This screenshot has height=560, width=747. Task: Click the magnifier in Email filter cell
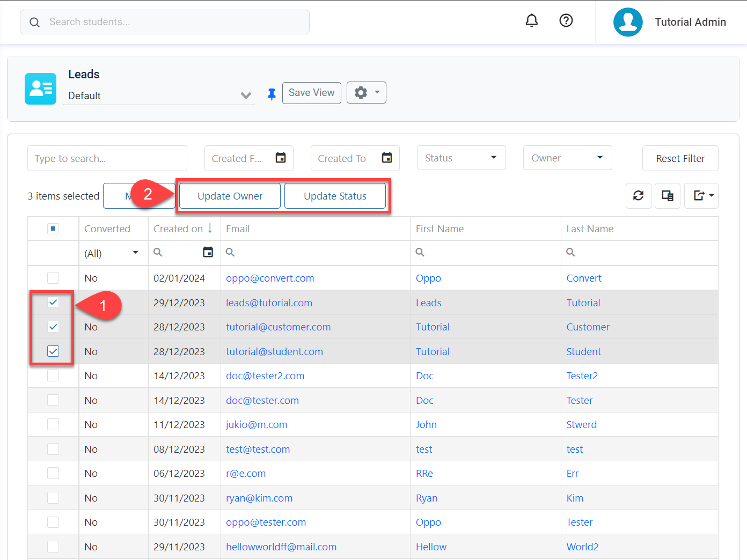pyautogui.click(x=230, y=252)
